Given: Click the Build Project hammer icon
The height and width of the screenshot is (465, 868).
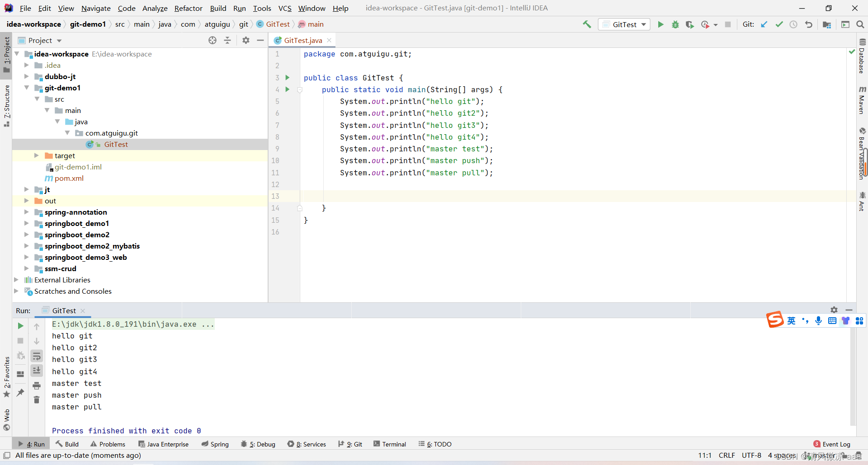Looking at the screenshot, I should tap(587, 24).
